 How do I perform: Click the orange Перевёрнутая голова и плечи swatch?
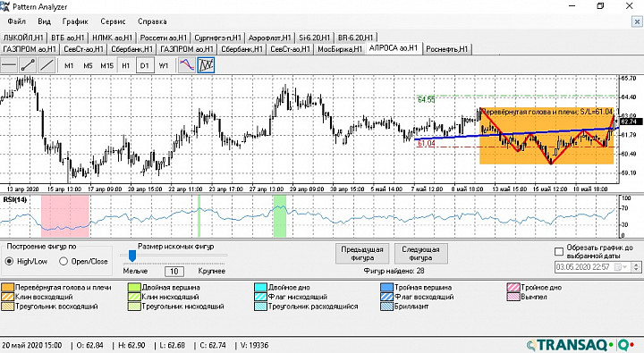pyautogui.click(x=8, y=288)
